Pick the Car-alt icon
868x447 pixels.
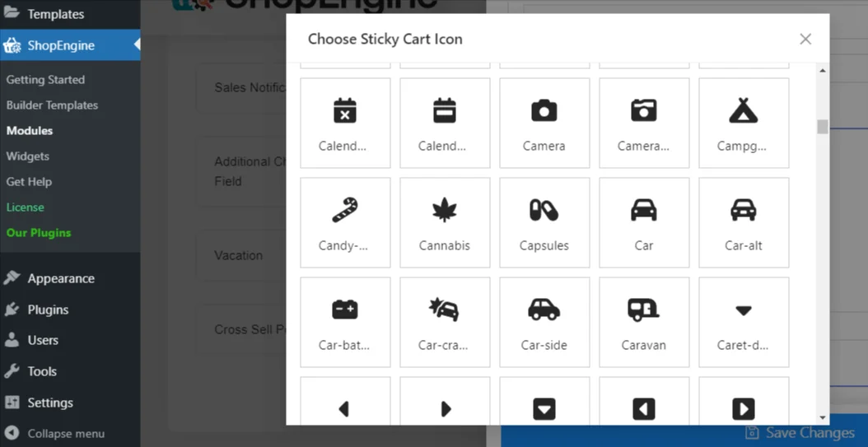[x=743, y=222]
